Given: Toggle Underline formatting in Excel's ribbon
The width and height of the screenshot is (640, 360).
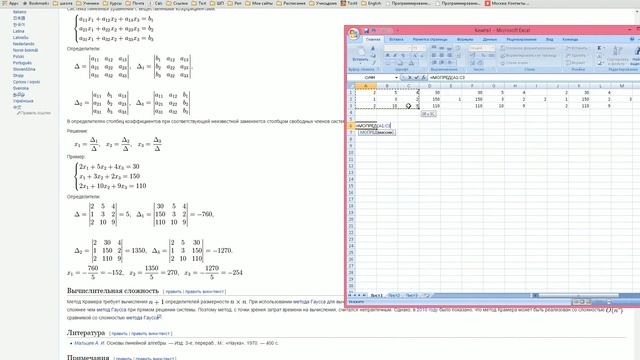Looking at the screenshot, I should click(403, 56).
